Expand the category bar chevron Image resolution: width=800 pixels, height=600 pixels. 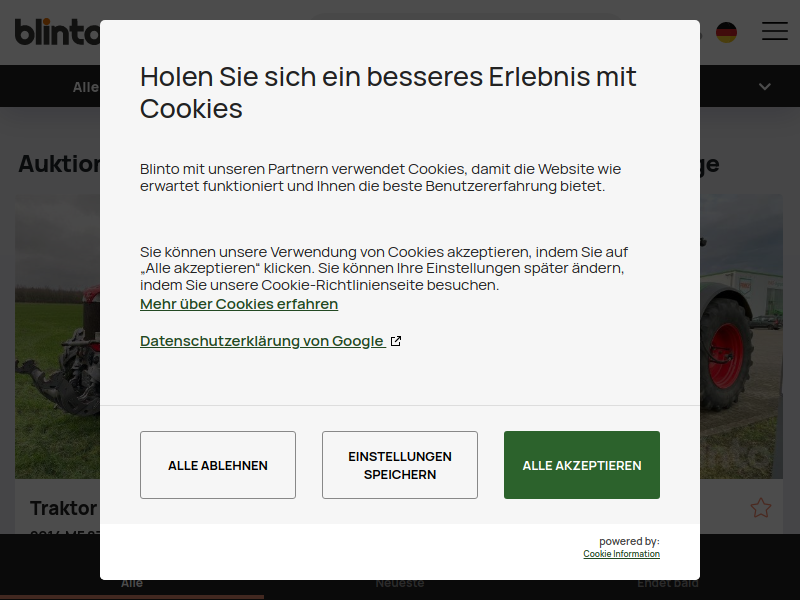point(764,87)
